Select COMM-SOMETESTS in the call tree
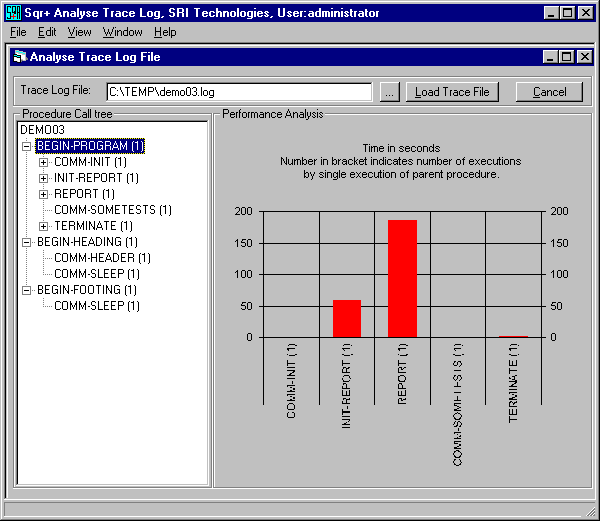The image size is (600, 521). pos(112,210)
